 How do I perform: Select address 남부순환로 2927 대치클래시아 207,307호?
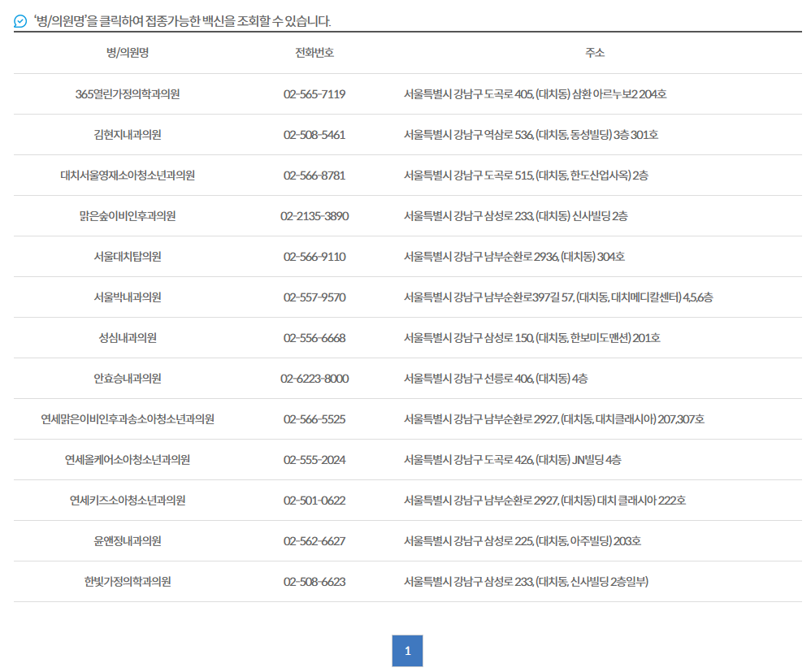coord(554,419)
